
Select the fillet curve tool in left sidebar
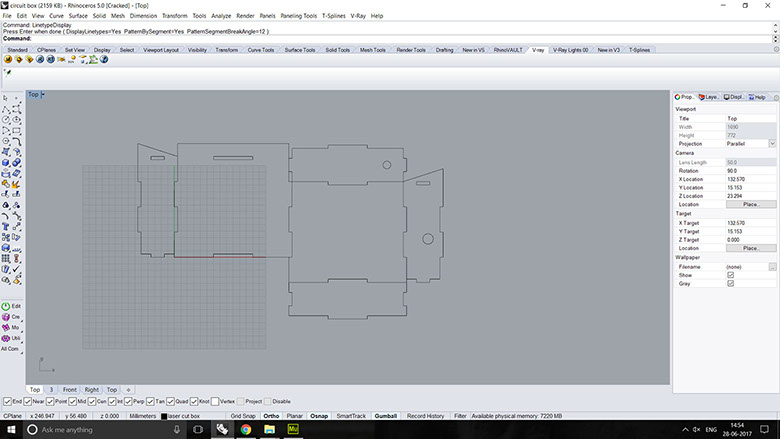pos(16,141)
